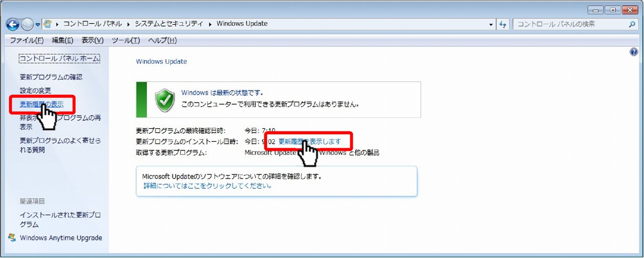Image resolution: width=644 pixels, height=258 pixels.
Task: Click the Control Panel icon in address bar
Action: coord(48,24)
